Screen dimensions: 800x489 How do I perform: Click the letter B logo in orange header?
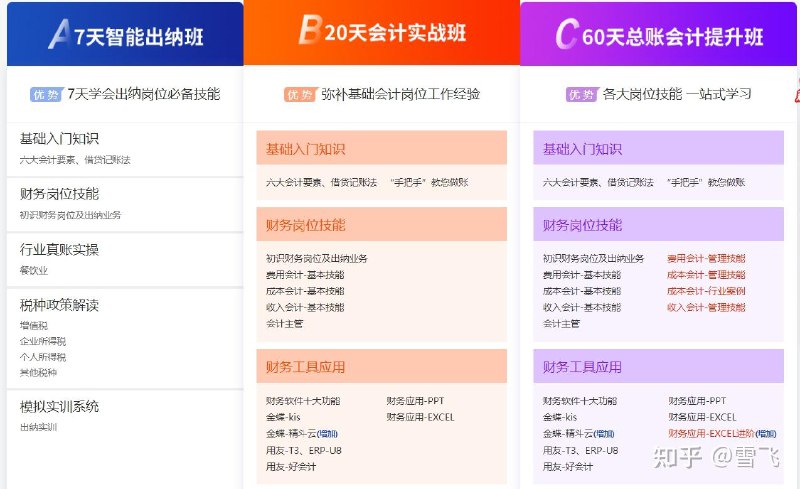tap(310, 30)
